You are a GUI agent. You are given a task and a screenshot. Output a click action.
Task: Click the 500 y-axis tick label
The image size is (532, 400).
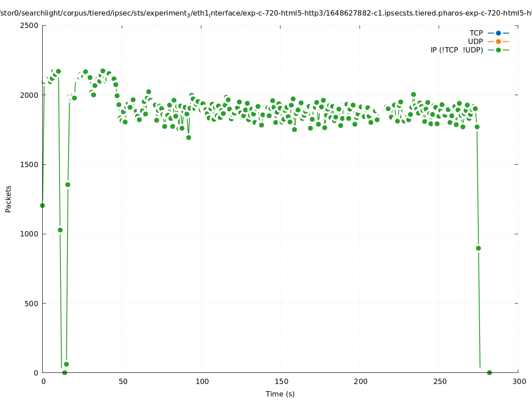(x=32, y=304)
